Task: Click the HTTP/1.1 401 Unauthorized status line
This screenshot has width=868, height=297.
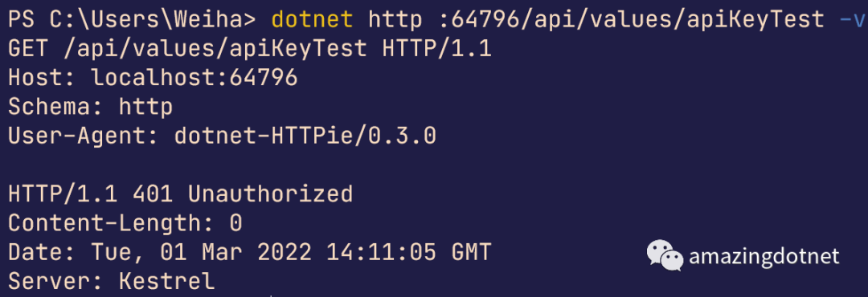Action: pos(181,193)
